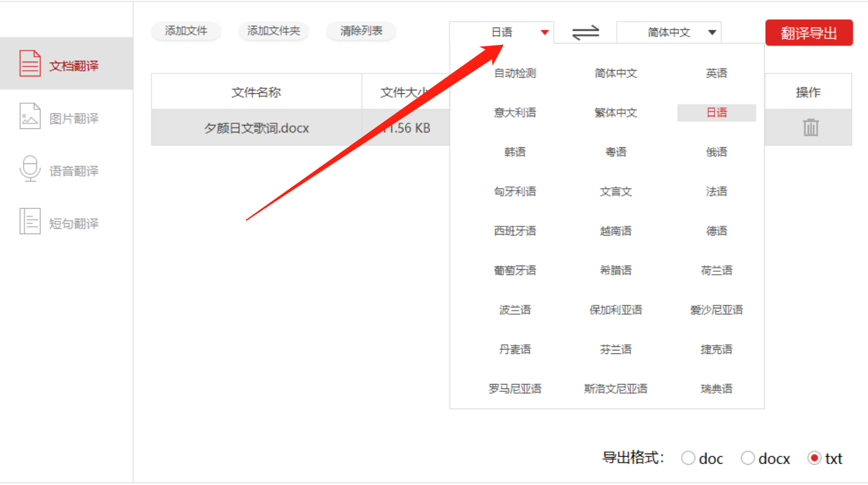
Task: Choose 英语 from the language list
Action: click(717, 73)
